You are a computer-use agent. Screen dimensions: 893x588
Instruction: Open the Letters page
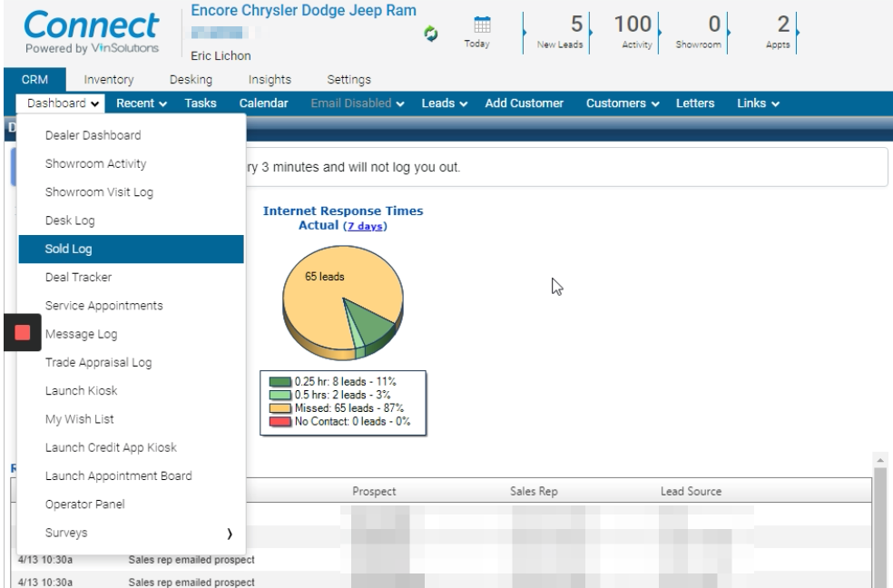pos(695,103)
